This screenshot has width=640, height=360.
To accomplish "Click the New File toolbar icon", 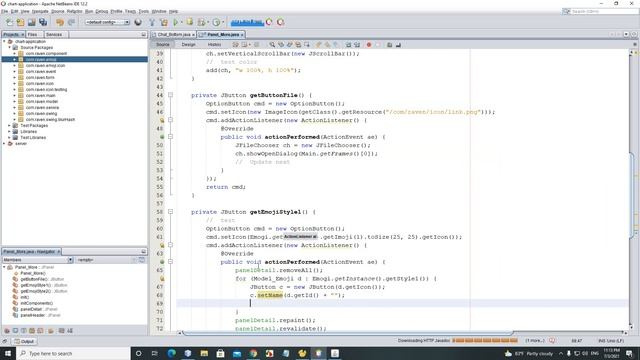I will point(9,22).
